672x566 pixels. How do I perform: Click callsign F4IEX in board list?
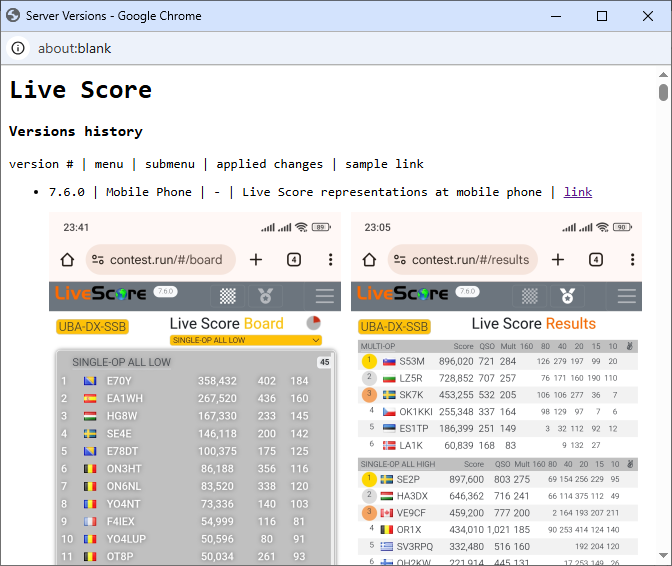pos(120,521)
